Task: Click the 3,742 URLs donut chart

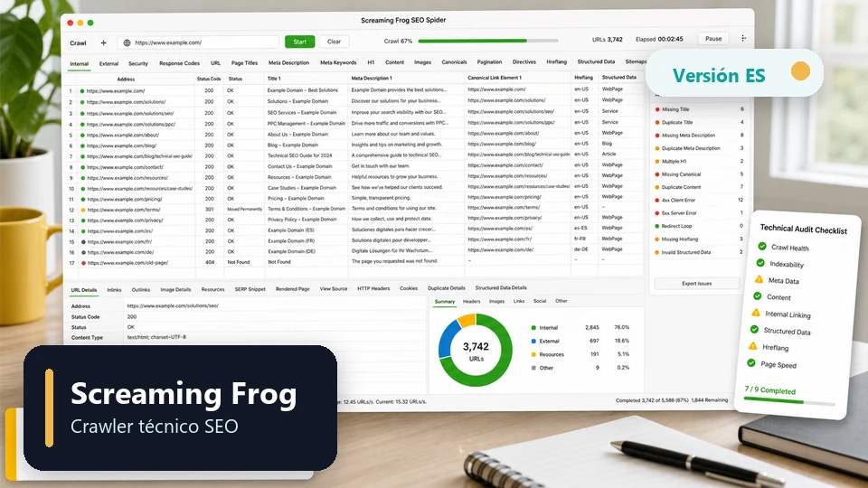Action: pyautogui.click(x=476, y=351)
